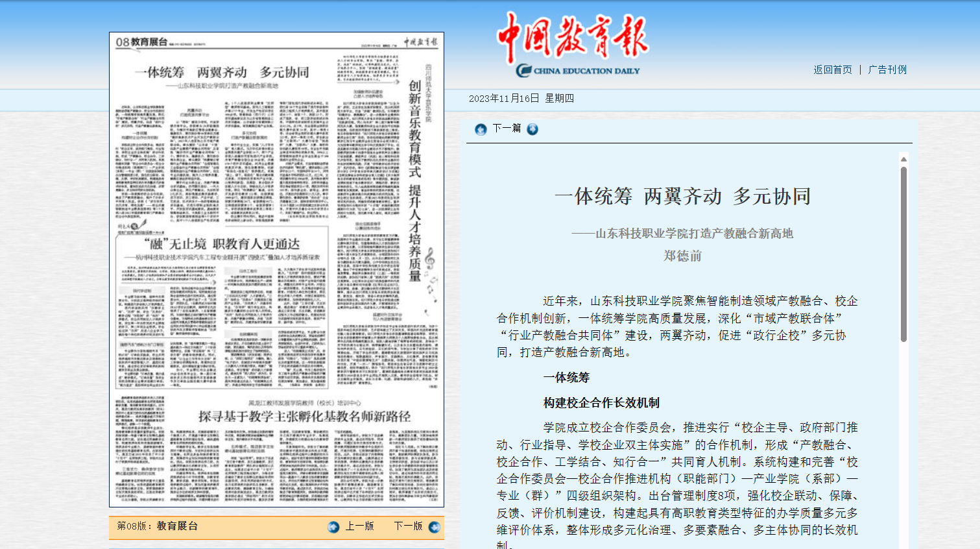The height and width of the screenshot is (549, 980).
Task: Click the 第08版：教育展台 page label
Action: [157, 526]
